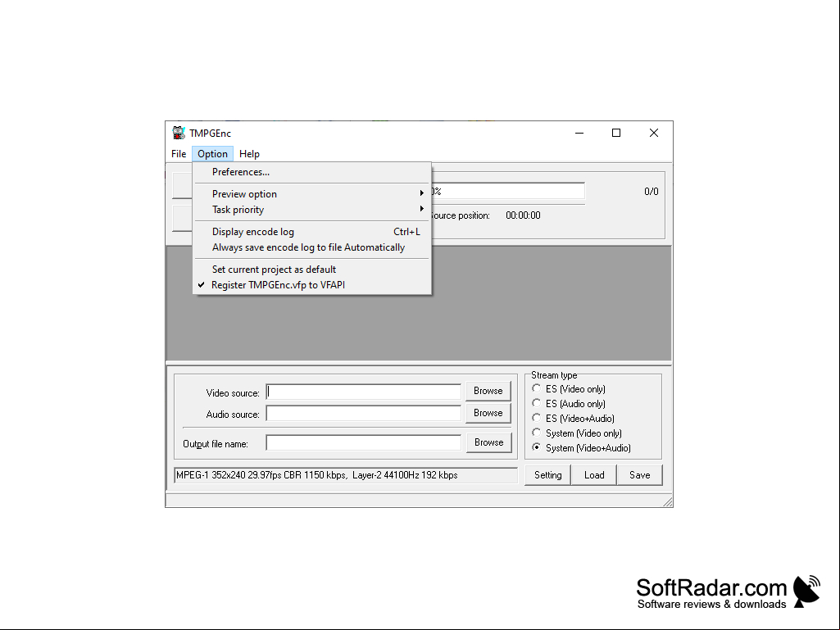This screenshot has width=840, height=630.
Task: Focus the Output file name field
Action: [364, 442]
